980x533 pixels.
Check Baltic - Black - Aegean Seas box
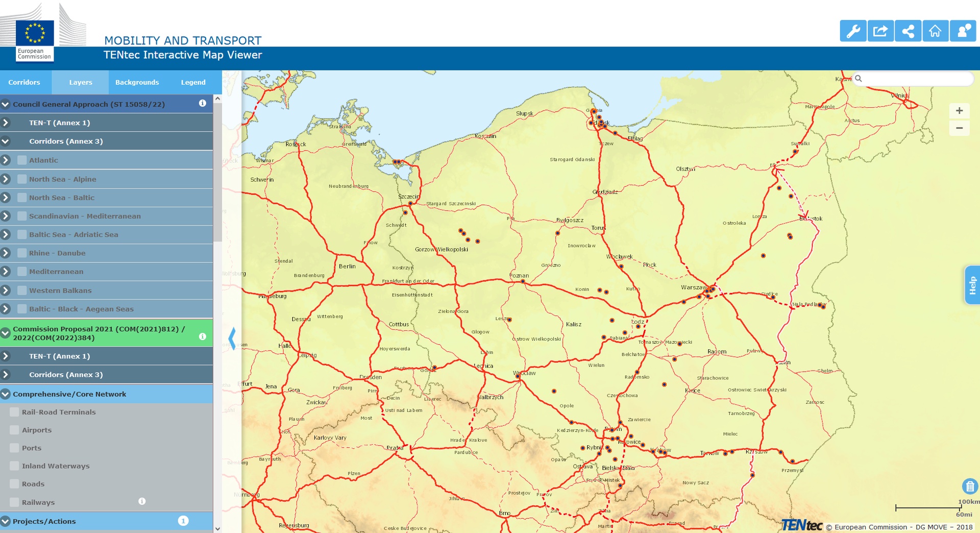pos(22,308)
